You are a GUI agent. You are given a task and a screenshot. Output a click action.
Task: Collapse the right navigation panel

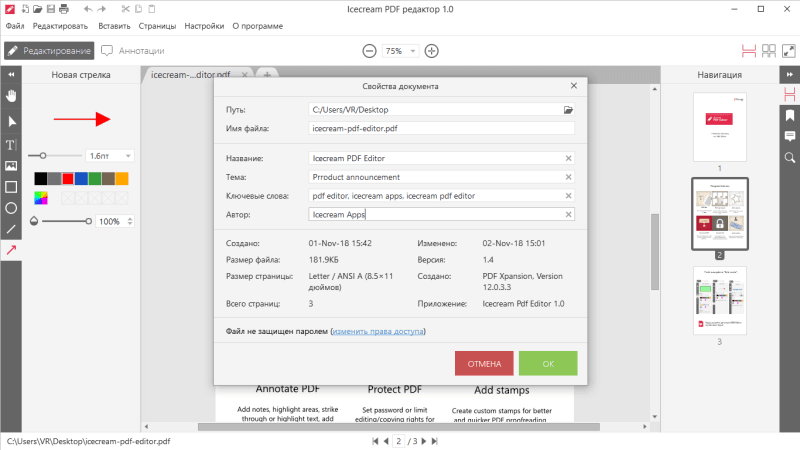click(x=789, y=74)
